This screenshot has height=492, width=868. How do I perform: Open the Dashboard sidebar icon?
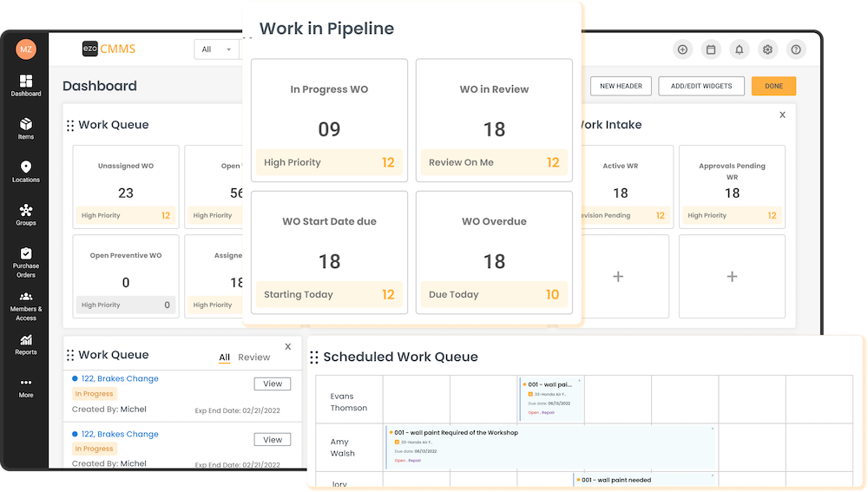pyautogui.click(x=26, y=85)
